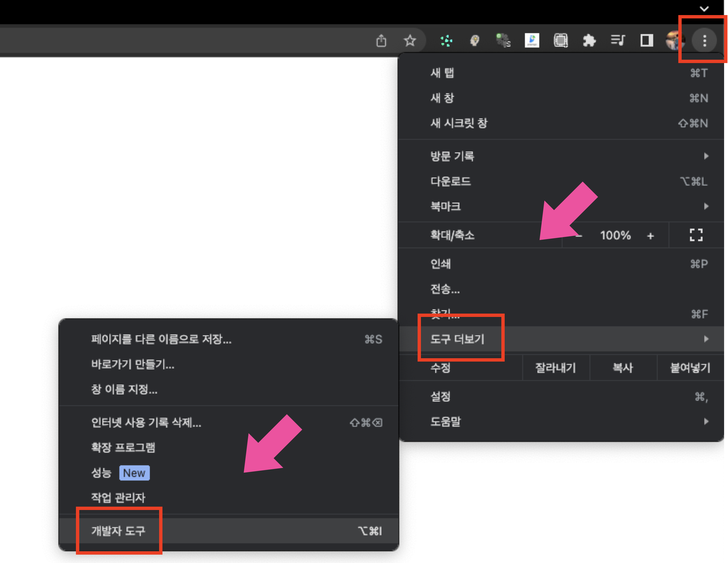Click the lightbulb extension icon

tap(475, 41)
